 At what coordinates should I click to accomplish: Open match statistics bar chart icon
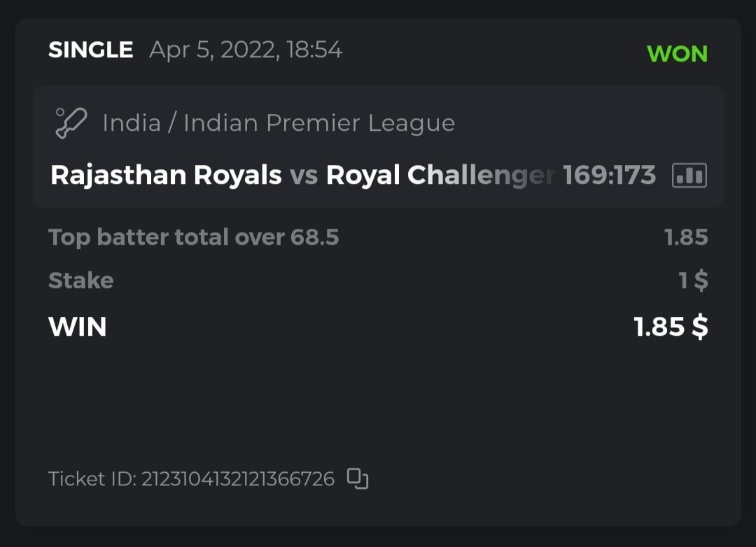[x=689, y=175]
